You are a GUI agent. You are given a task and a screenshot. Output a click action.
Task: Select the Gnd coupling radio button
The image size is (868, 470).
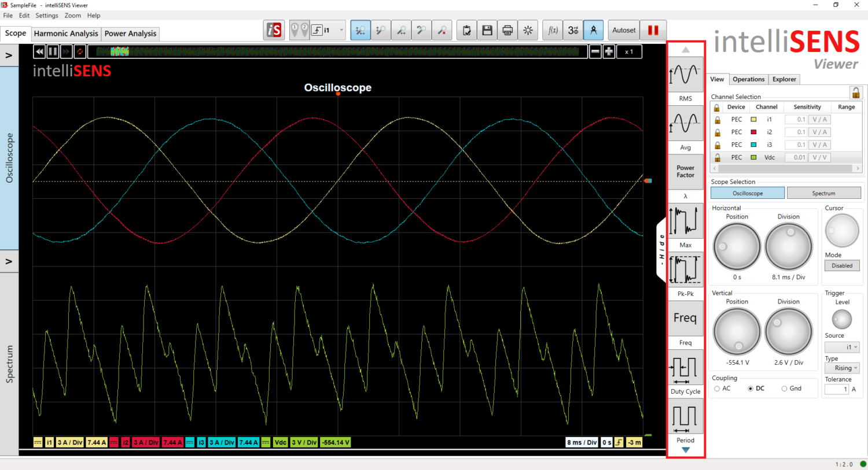tap(784, 388)
